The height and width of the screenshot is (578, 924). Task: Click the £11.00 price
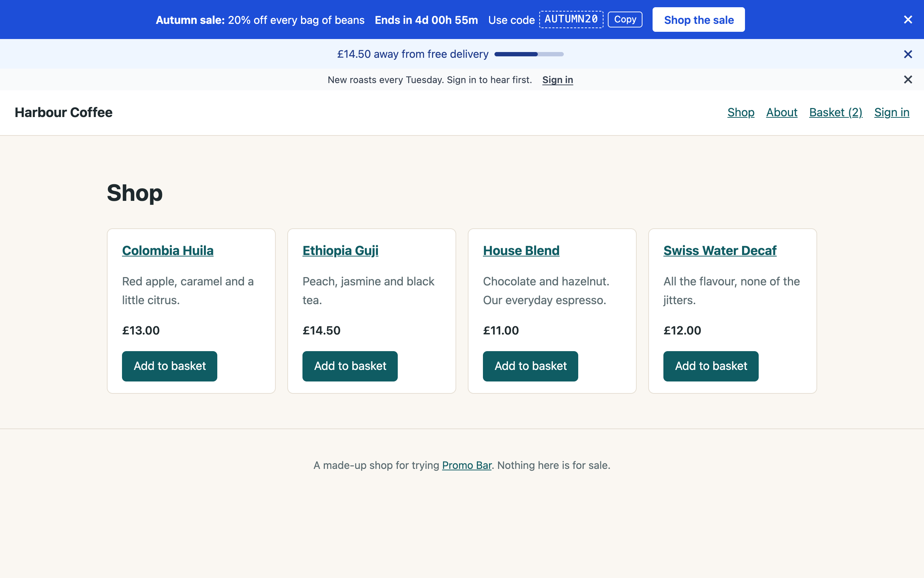pyautogui.click(x=501, y=330)
